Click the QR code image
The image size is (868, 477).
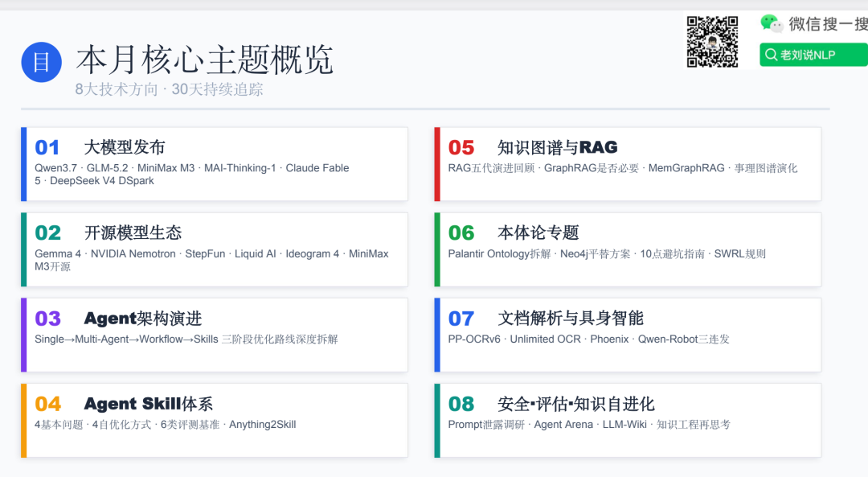click(712, 42)
